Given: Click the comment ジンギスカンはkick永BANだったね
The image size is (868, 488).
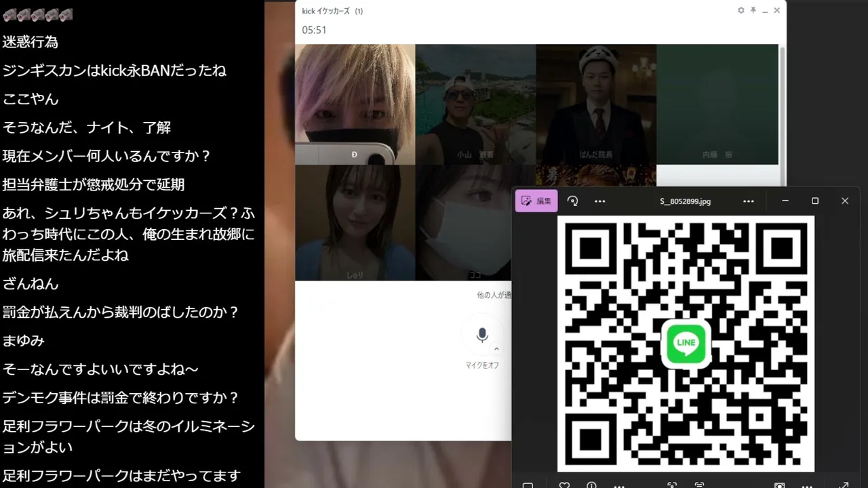Looking at the screenshot, I should tap(114, 70).
